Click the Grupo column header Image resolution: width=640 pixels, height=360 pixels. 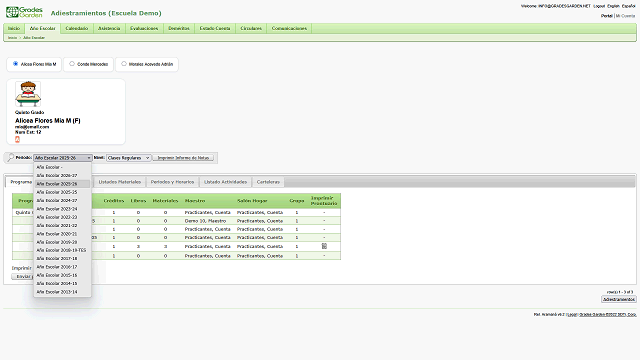(x=297, y=201)
